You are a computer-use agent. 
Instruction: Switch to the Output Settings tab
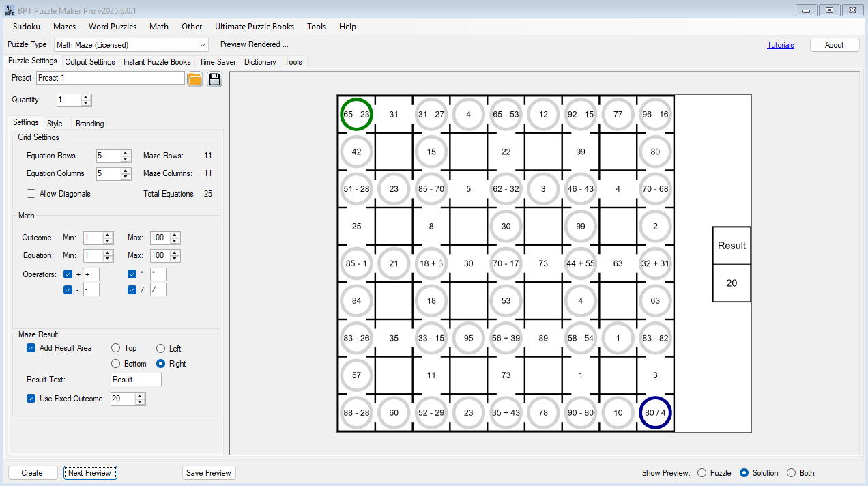[x=90, y=62]
